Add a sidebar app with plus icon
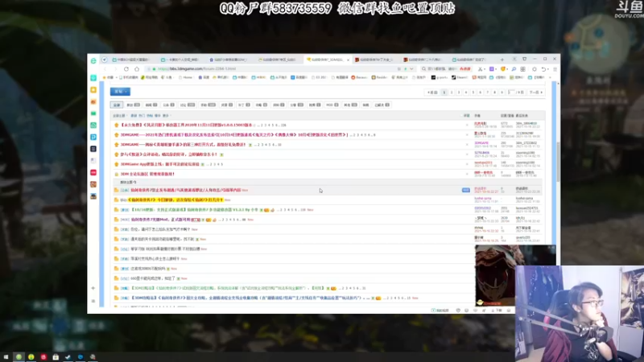The image size is (644, 362). click(x=93, y=288)
